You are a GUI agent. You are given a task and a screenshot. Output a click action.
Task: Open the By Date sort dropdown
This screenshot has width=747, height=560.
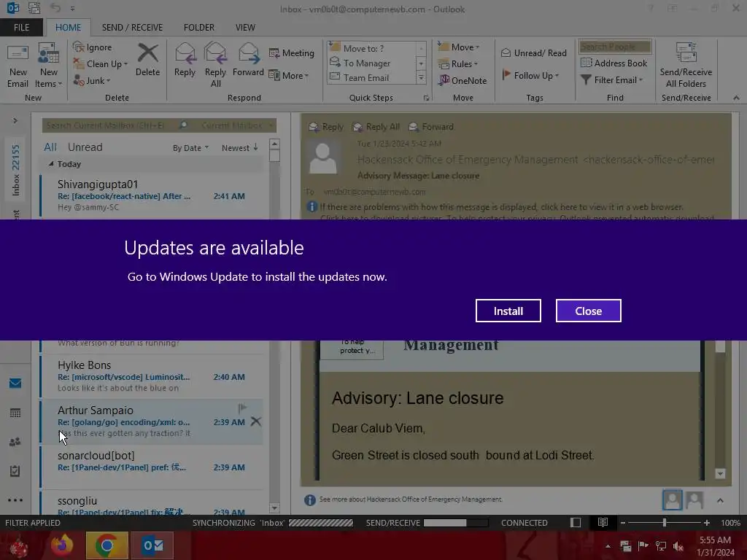click(x=190, y=148)
